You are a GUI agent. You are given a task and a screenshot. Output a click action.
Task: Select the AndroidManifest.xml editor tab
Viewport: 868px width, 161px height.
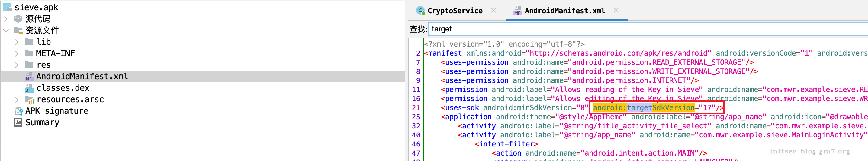[x=564, y=11]
